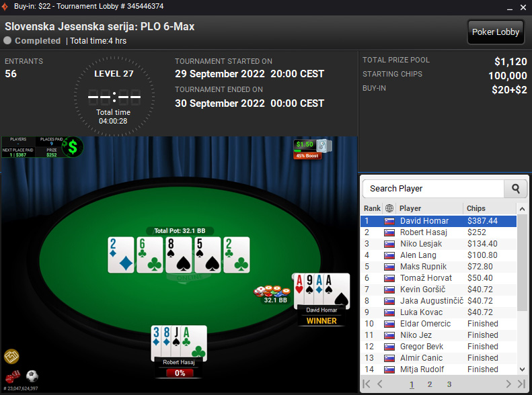Open the gold hand history icon
Viewport: 532px width, 395px height.
pos(11,357)
